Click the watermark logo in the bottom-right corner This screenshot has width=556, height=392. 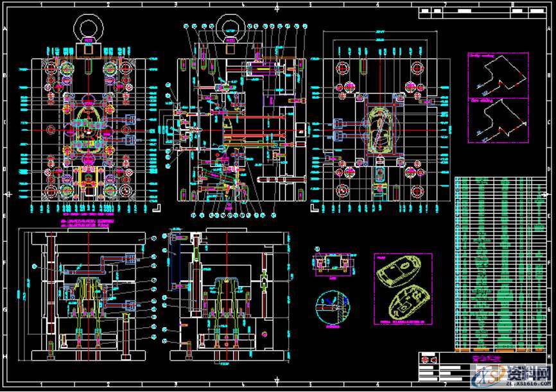pyautogui.click(x=512, y=377)
